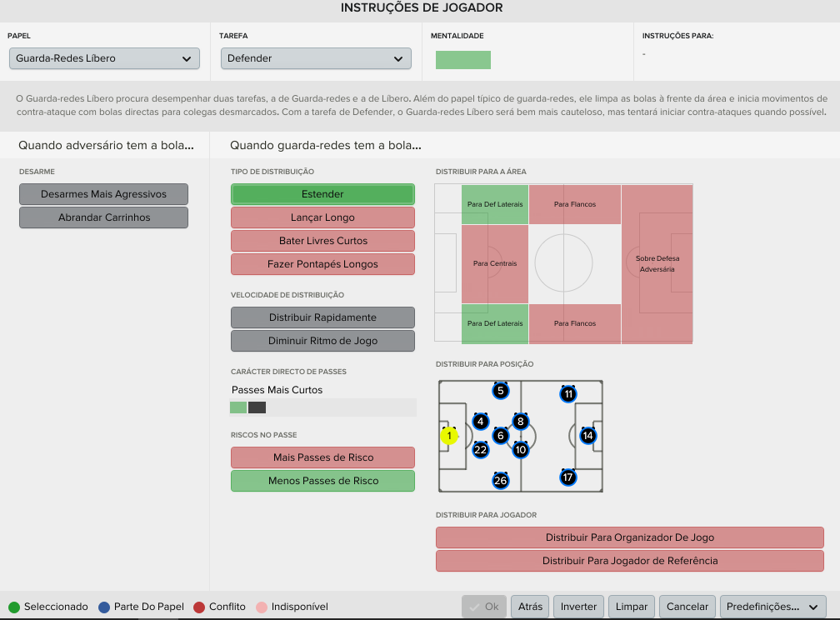The width and height of the screenshot is (840, 620).
Task: Click the Limpar button
Action: (631, 607)
